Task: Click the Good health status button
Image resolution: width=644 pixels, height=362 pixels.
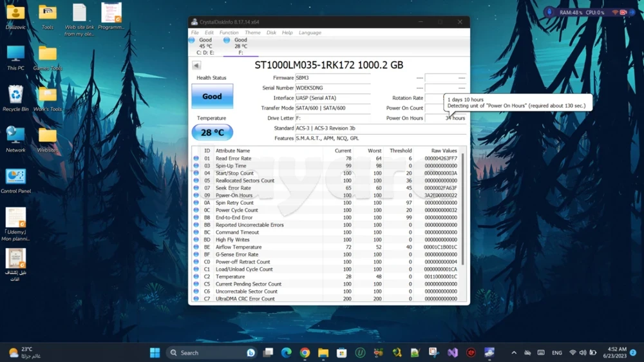Action: (212, 96)
